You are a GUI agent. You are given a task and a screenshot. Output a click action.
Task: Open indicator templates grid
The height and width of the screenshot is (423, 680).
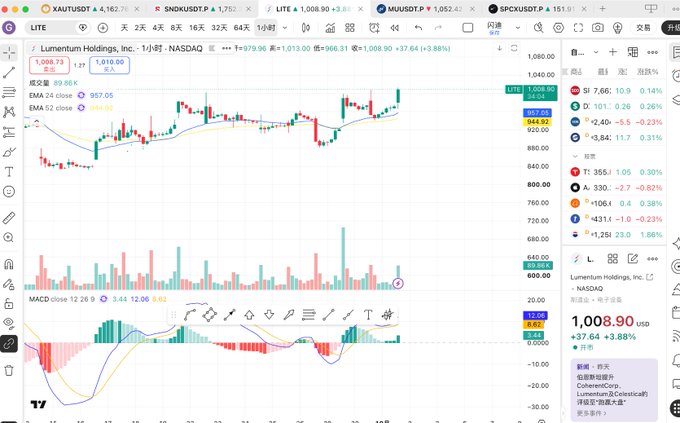click(x=350, y=28)
